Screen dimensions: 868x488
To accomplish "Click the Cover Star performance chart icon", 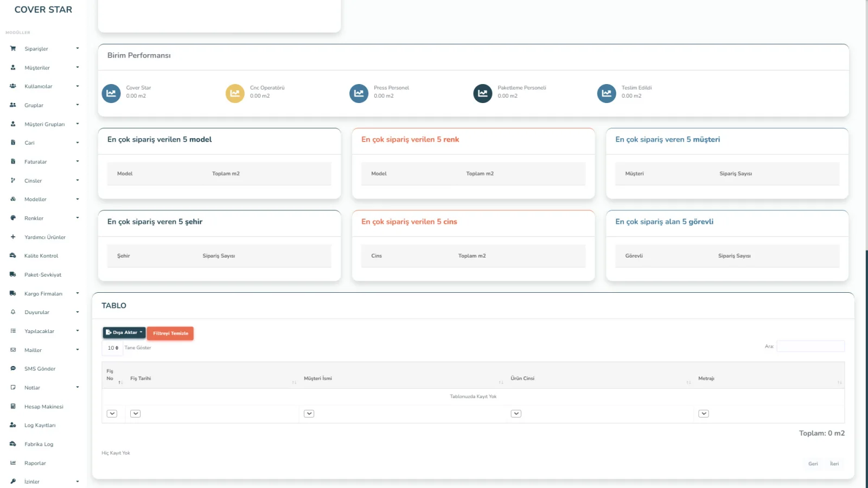I will tap(111, 93).
